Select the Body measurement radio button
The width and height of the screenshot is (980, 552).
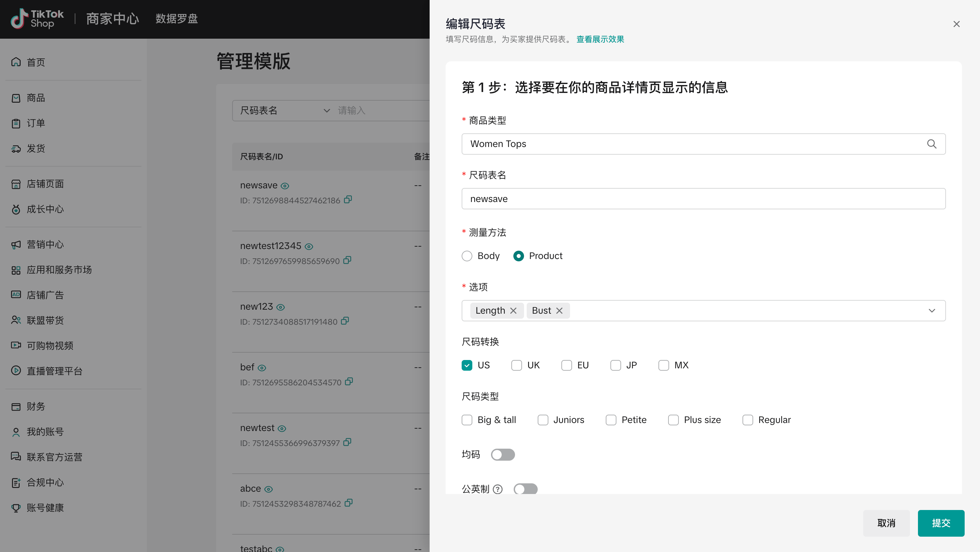467,256
